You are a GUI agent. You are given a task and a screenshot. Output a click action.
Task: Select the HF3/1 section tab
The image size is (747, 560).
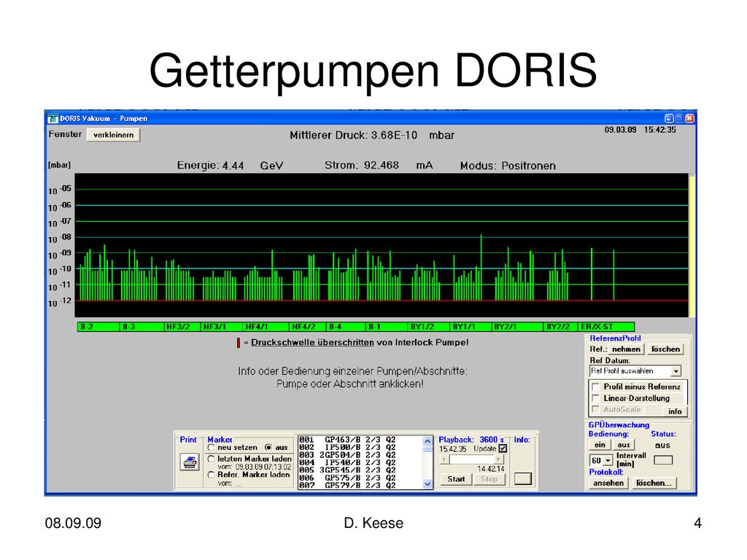222,327
